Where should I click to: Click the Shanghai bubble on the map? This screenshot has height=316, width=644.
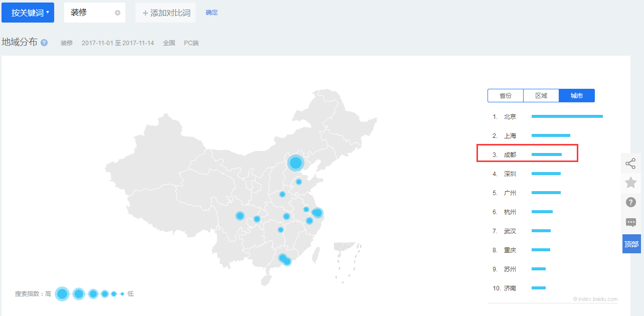coord(317,213)
